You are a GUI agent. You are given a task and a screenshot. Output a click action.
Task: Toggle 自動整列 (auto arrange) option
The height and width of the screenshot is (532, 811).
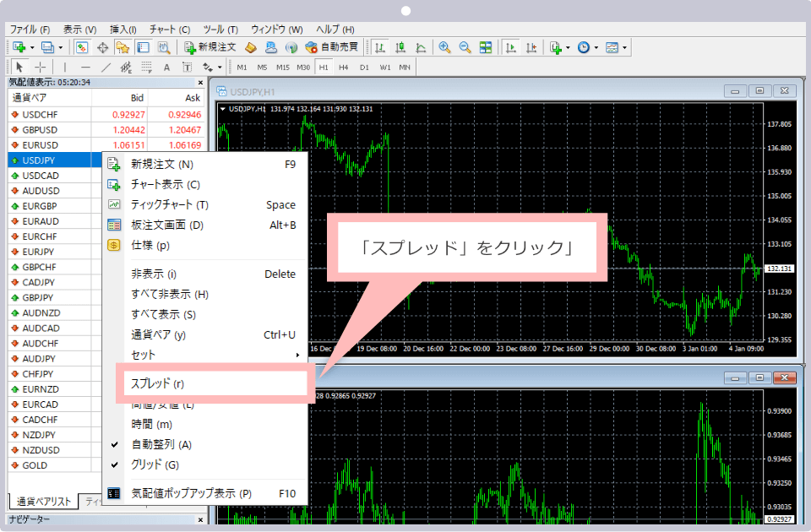pyautogui.click(x=161, y=444)
